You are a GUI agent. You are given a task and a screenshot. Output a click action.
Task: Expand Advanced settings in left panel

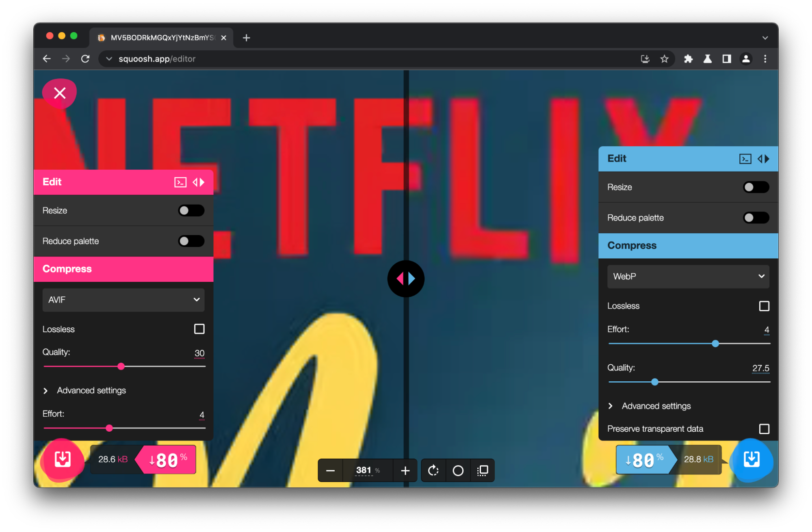click(84, 390)
